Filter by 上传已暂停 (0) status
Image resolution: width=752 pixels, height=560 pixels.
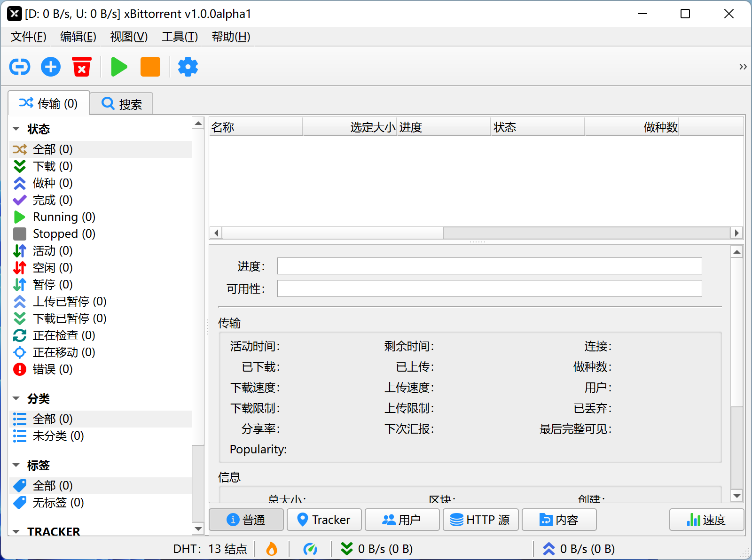pyautogui.click(x=100, y=302)
